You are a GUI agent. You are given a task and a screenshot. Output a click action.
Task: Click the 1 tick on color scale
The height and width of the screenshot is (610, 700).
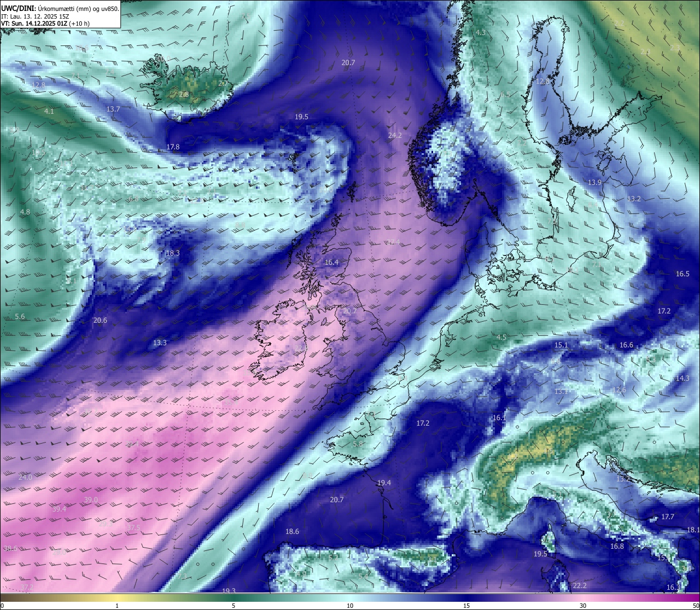pyautogui.click(x=117, y=605)
